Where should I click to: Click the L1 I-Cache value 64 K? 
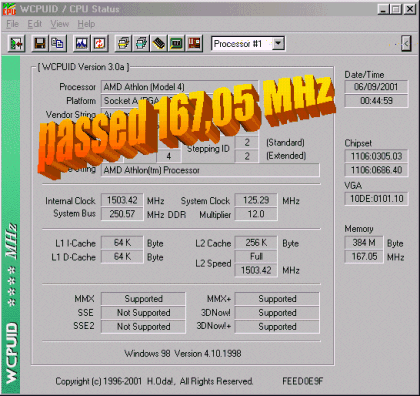[122, 243]
